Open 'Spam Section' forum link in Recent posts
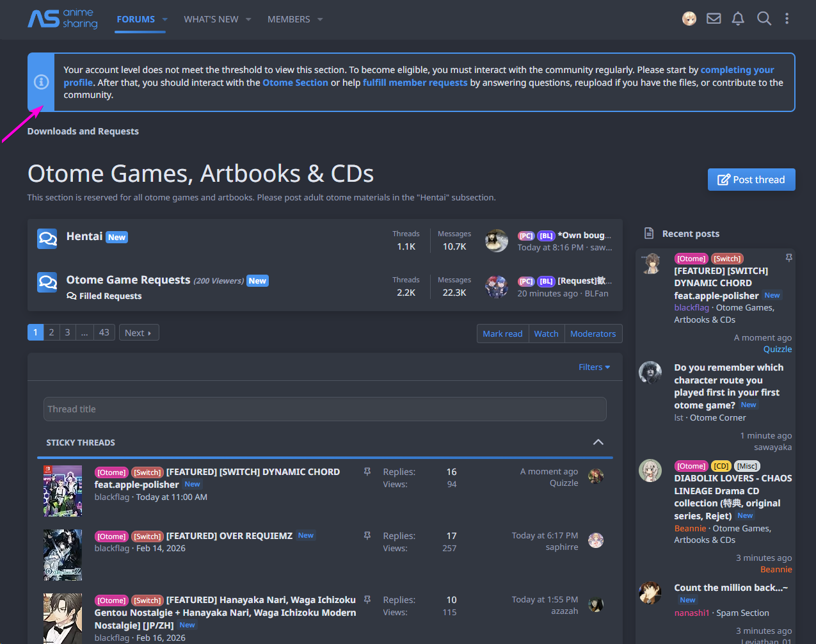 (742, 613)
